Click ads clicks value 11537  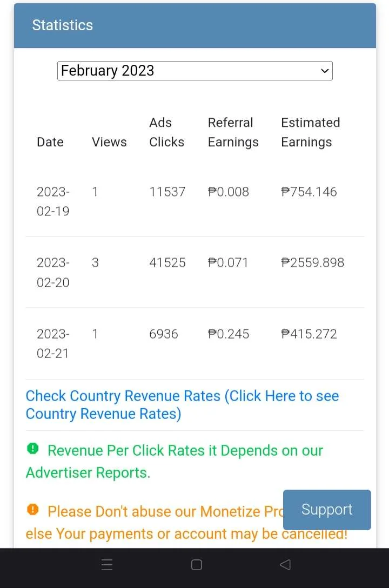[167, 192]
